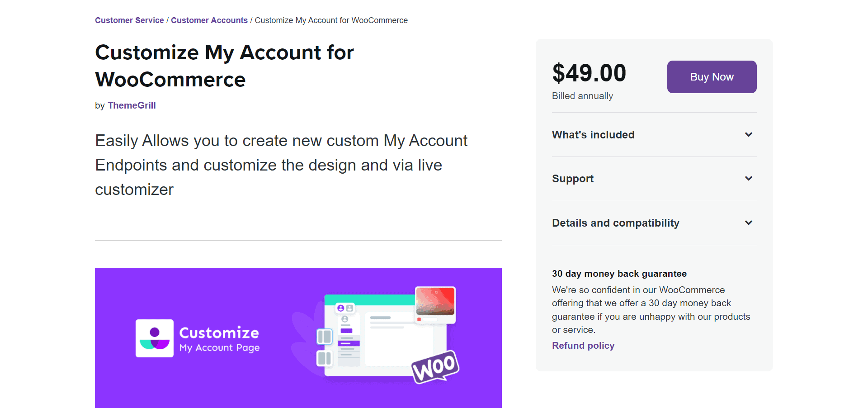Click the product title heading
Screen dimensions: 868x408
(224, 66)
